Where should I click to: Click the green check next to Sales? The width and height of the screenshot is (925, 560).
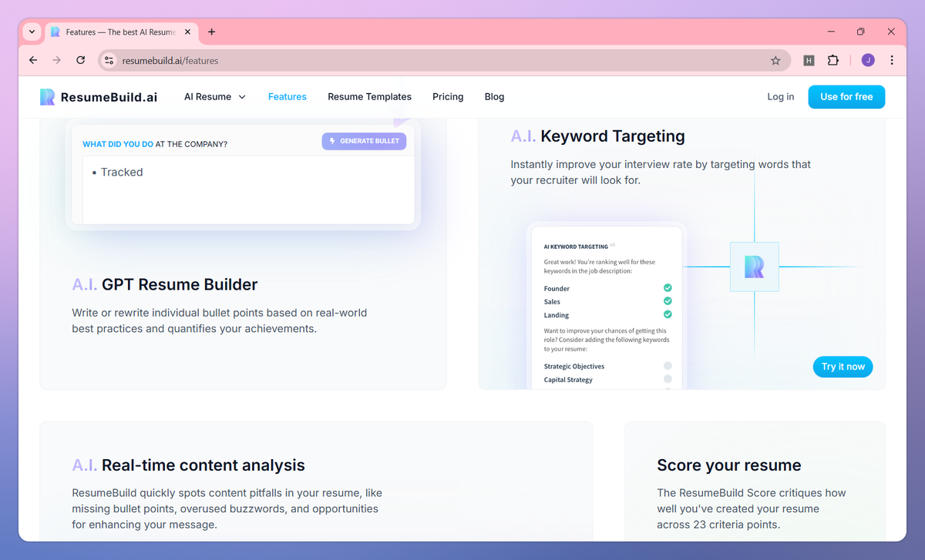668,301
